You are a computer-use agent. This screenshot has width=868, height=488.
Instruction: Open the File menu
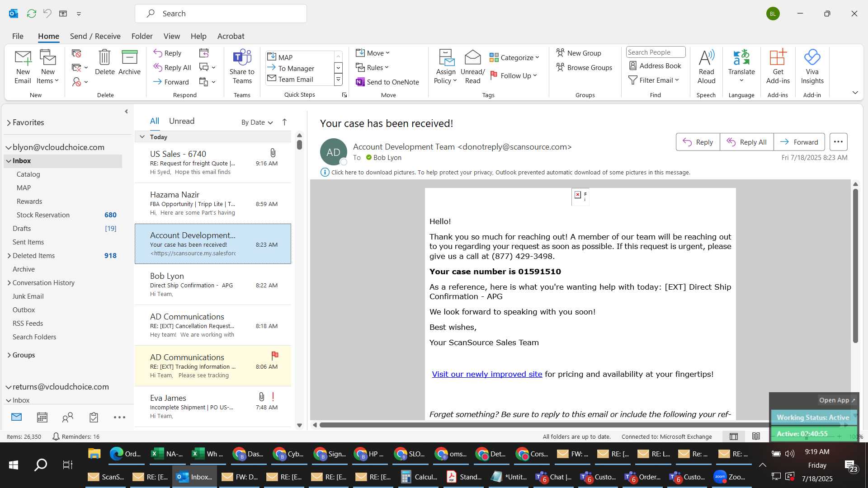tap(18, 36)
